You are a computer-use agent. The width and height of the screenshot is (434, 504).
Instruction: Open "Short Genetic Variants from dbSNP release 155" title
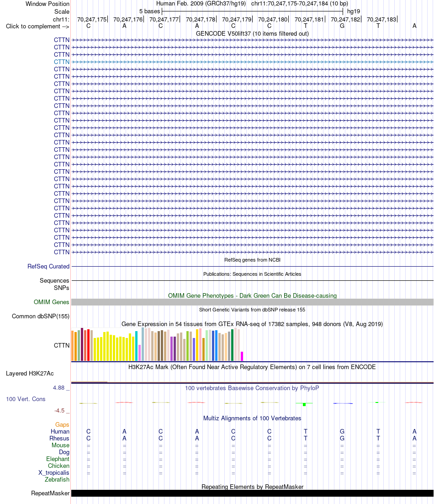coord(252,310)
